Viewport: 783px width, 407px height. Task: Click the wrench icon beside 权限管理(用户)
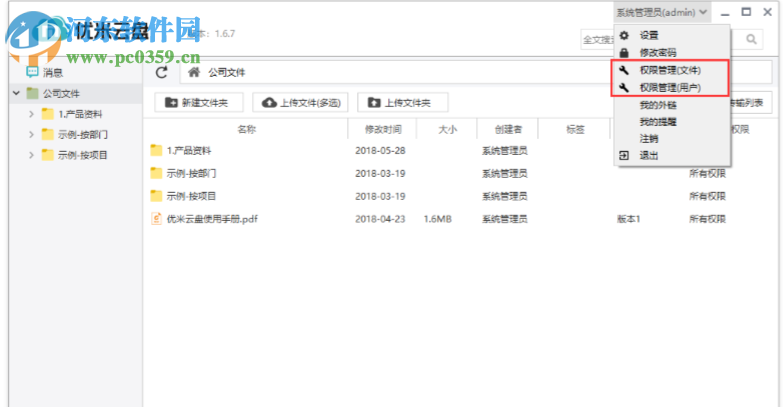[624, 87]
